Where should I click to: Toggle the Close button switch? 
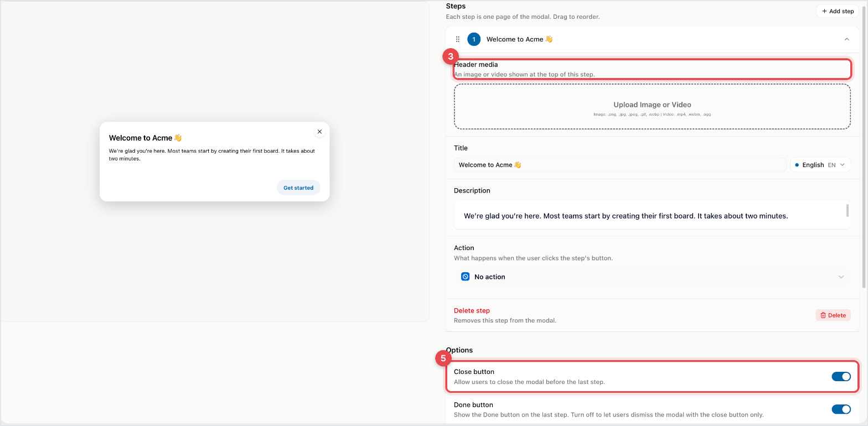(841, 377)
